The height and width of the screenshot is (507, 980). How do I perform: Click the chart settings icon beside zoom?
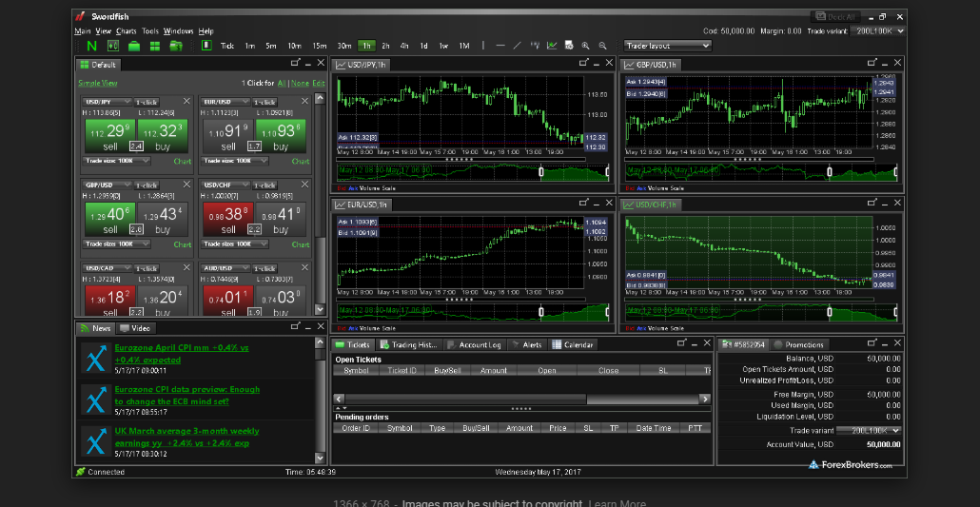[569, 46]
